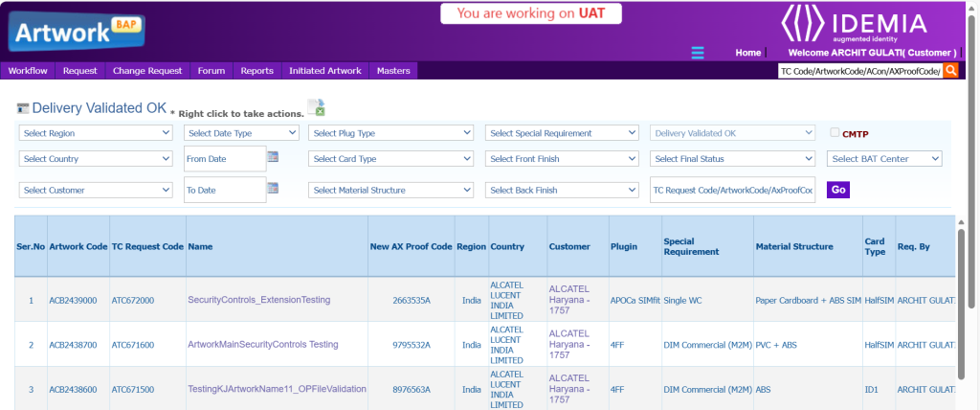
Task: Click the page vertical scrollbar
Action: pos(972,192)
